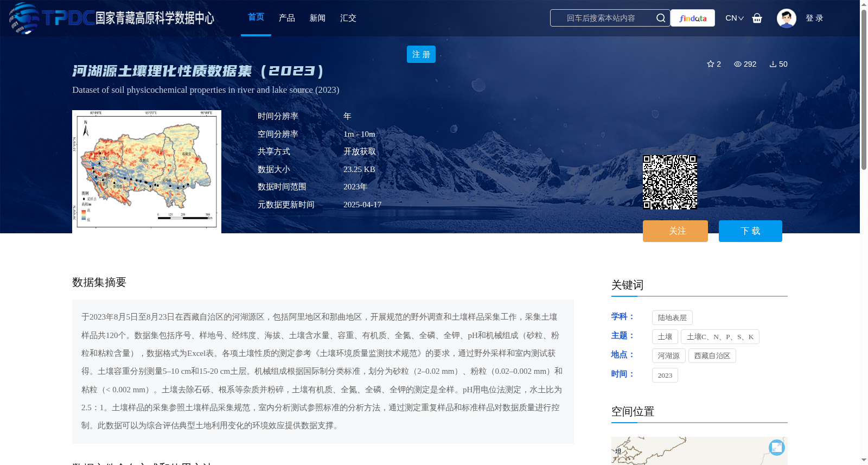This screenshot has height=465, width=868.
Task: Open the CN language dropdown
Action: [735, 18]
